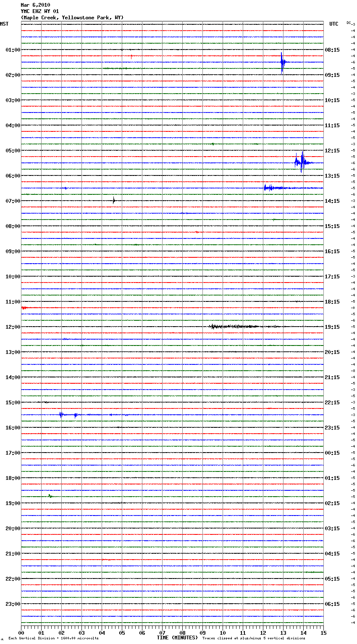
Task: Click the large blue spike near 08:15 UTC
Action: pos(282,63)
